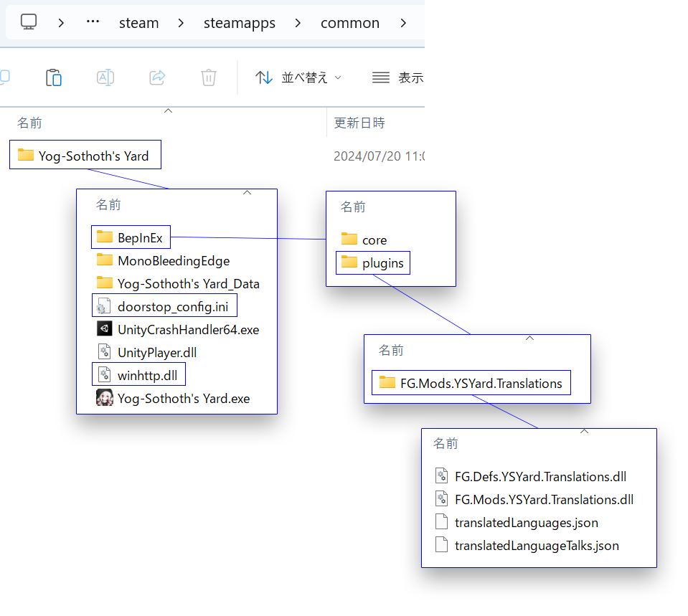Click the text label translatedLanguages.json
The height and width of the screenshot is (616, 688).
tap(527, 523)
